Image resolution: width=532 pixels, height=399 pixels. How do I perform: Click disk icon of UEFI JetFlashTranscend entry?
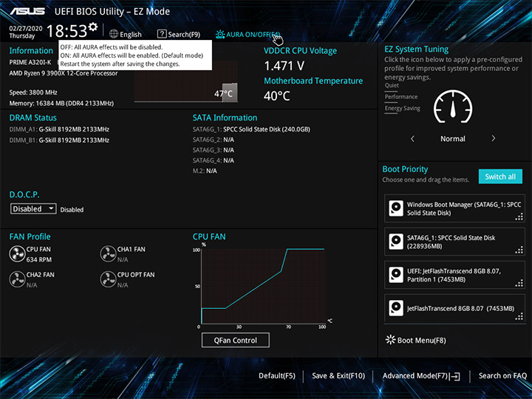pos(396,275)
